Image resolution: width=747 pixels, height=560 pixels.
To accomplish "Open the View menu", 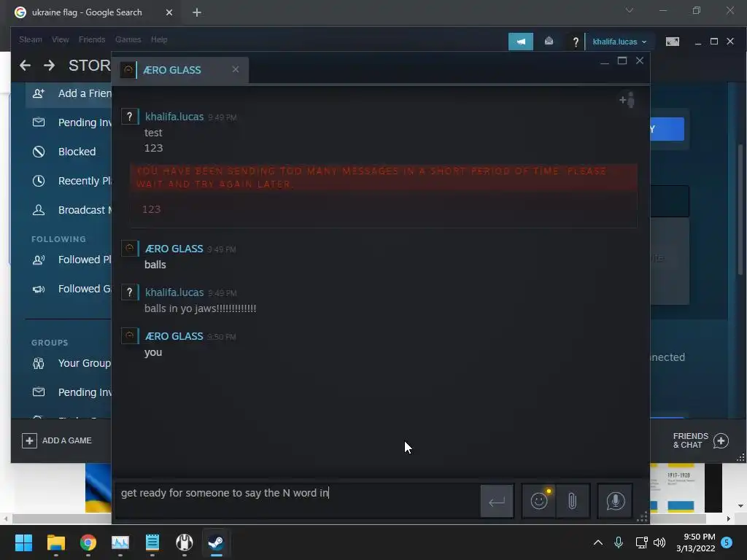I will (x=60, y=39).
